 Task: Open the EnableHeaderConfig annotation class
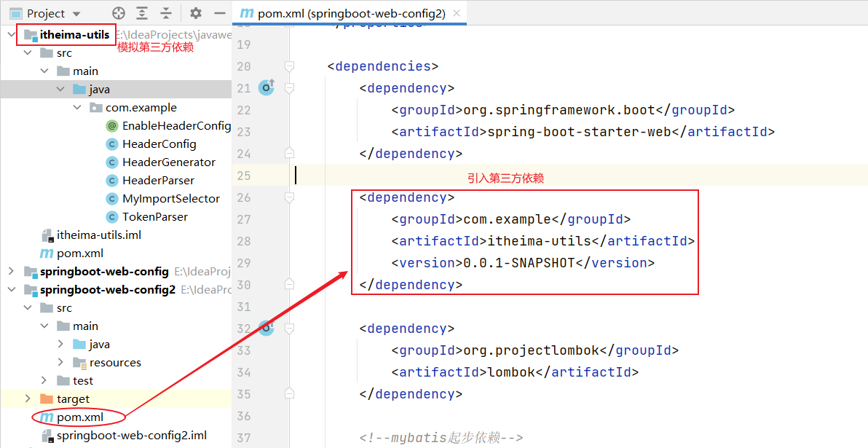[x=175, y=125]
